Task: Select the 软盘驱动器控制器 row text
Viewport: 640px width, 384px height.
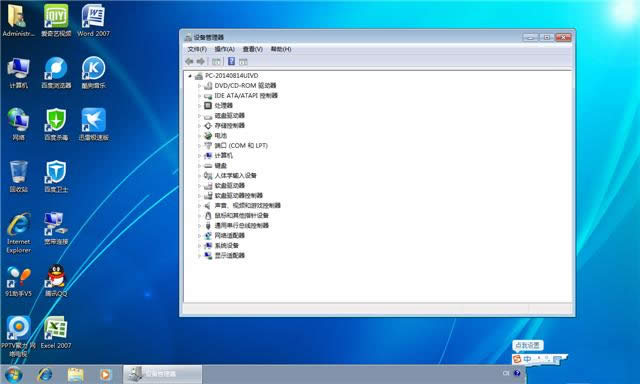Action: click(239, 195)
